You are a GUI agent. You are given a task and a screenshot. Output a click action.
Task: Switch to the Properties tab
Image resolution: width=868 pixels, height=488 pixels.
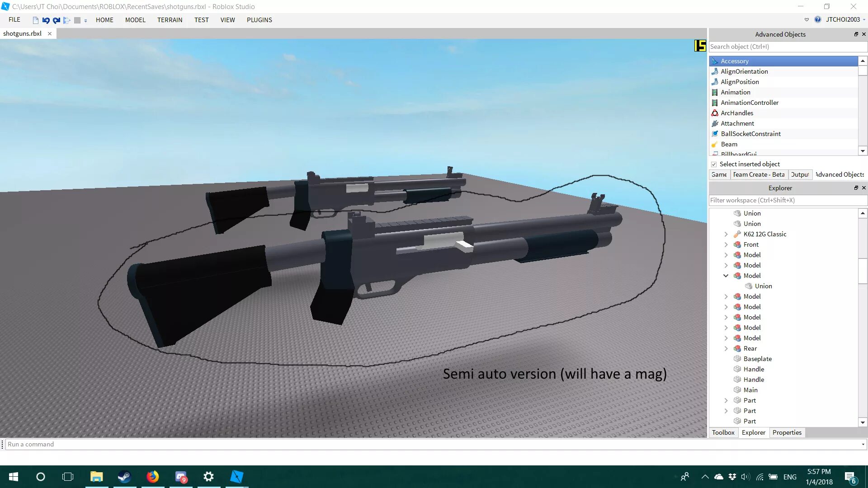tap(787, 432)
